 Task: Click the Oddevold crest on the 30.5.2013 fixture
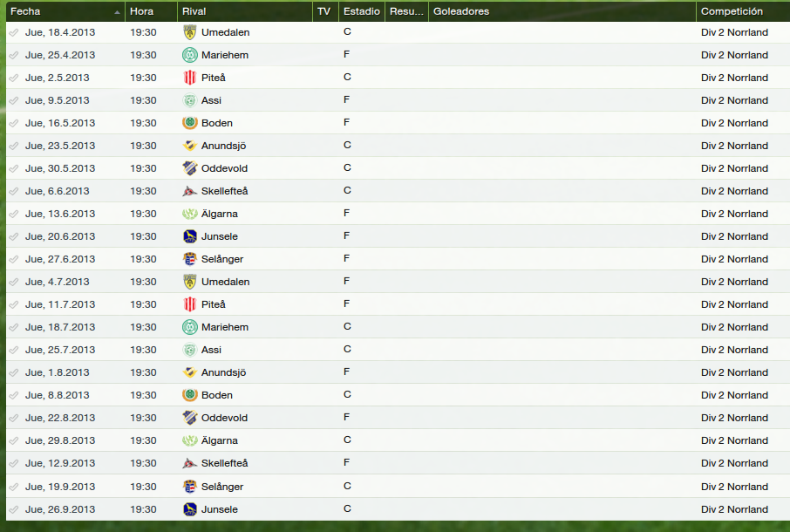point(189,168)
